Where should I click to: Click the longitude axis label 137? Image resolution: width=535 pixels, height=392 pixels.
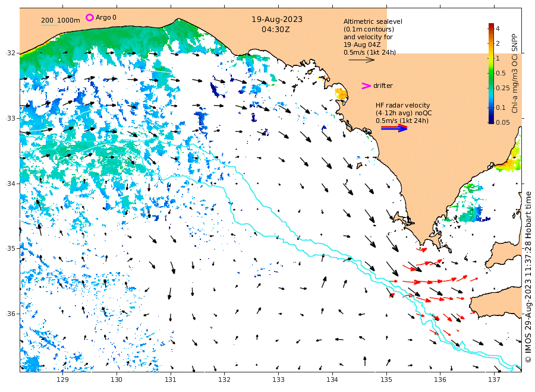point(494,380)
